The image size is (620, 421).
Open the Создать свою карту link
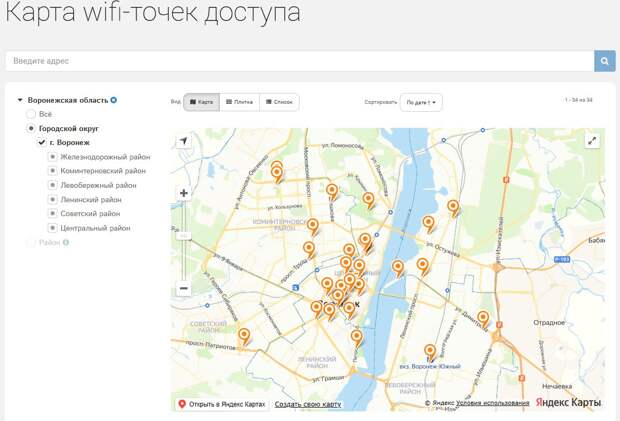[x=308, y=404]
